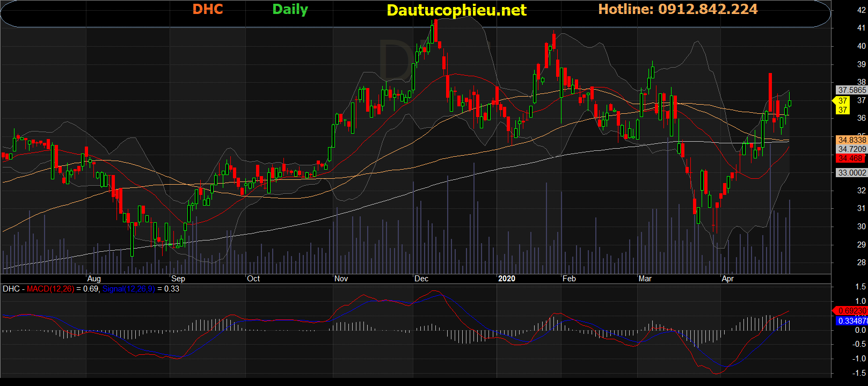Screen dimensions: 868x386
Task: Select the Oct marker on time axis
Action: coord(253,279)
